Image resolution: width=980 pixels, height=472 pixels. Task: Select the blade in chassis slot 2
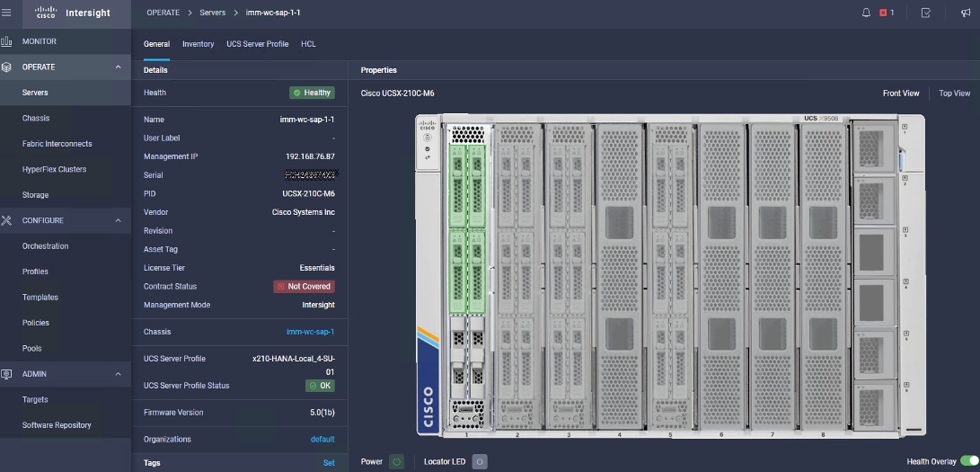[x=517, y=277]
